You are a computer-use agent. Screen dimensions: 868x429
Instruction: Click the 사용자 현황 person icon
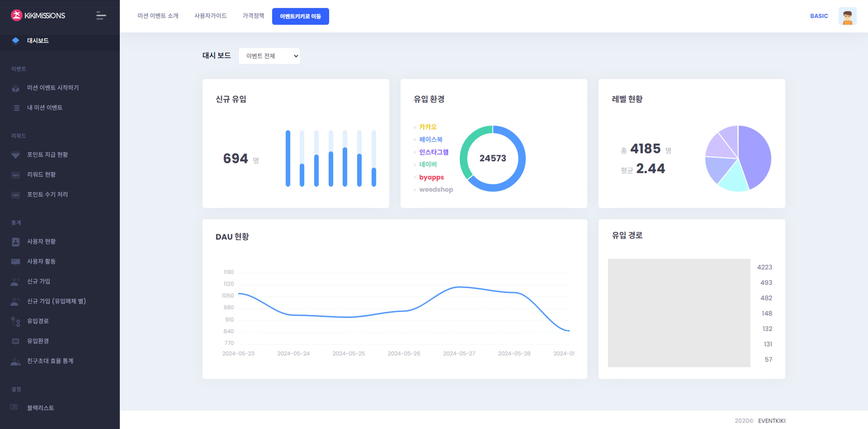coord(15,242)
